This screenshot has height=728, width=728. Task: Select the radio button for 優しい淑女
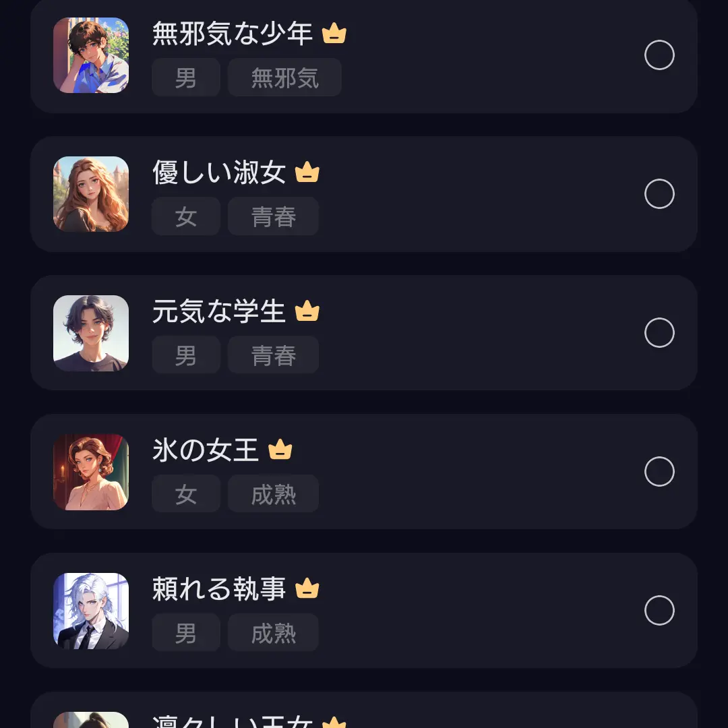[659, 194]
